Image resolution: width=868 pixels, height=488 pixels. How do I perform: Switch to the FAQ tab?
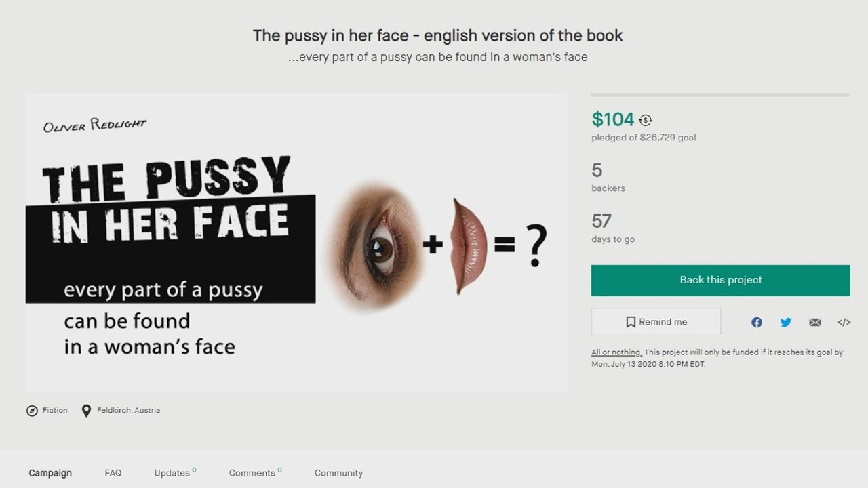click(x=113, y=473)
